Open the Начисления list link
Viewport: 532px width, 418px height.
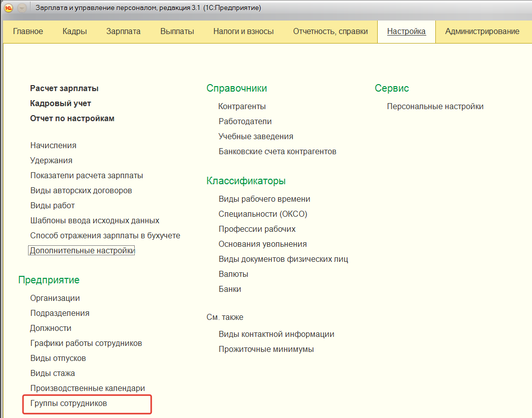(x=53, y=145)
